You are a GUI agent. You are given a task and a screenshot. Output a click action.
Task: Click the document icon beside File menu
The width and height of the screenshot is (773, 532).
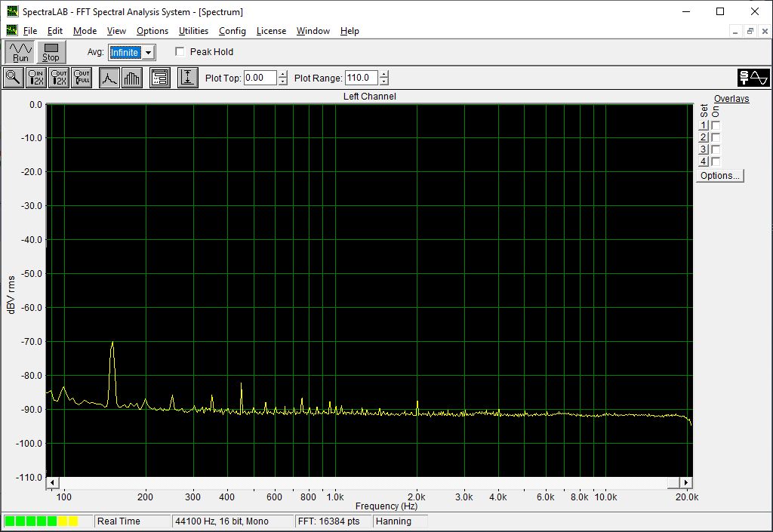pos(12,30)
